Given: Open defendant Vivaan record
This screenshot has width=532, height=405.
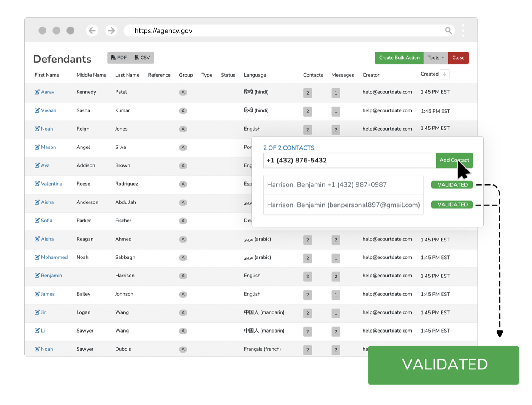Looking at the screenshot, I should pyautogui.click(x=49, y=110).
